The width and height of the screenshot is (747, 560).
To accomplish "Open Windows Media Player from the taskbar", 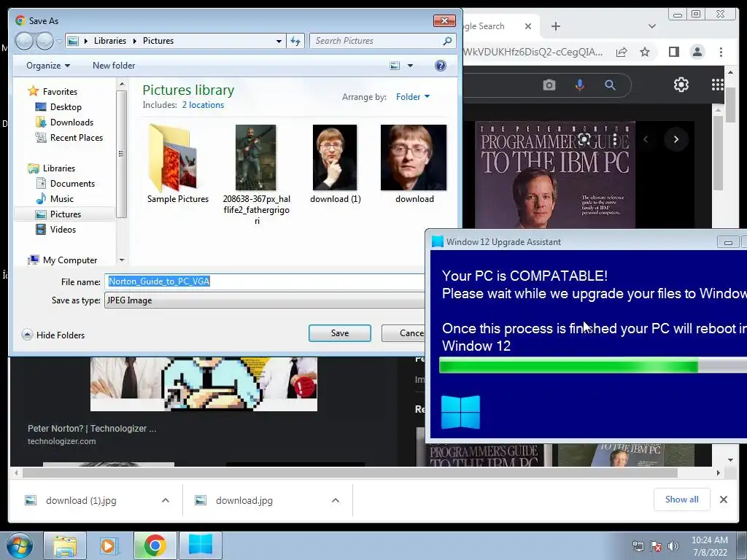I will pyautogui.click(x=109, y=545).
